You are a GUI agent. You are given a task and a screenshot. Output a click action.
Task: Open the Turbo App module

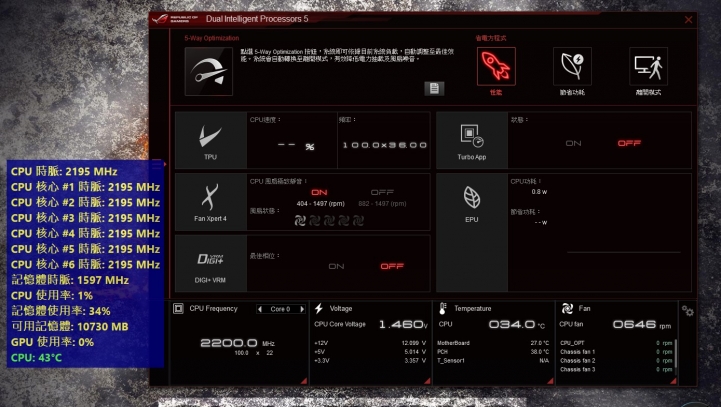tap(472, 140)
